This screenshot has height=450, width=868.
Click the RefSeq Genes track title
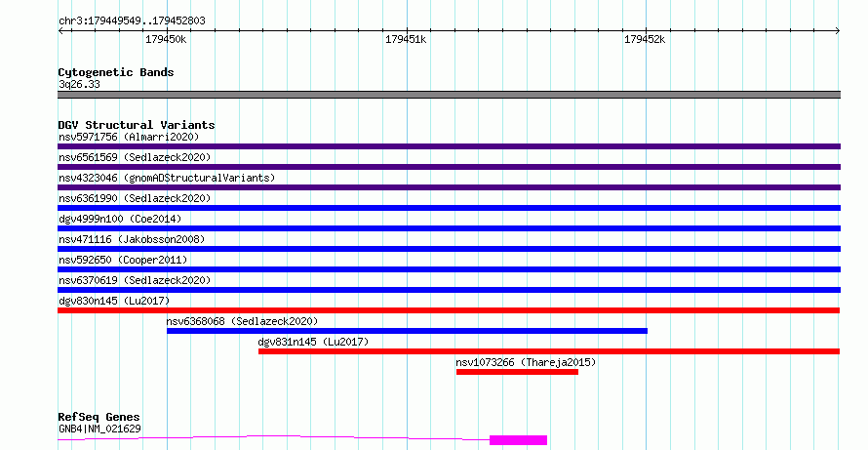(x=99, y=417)
